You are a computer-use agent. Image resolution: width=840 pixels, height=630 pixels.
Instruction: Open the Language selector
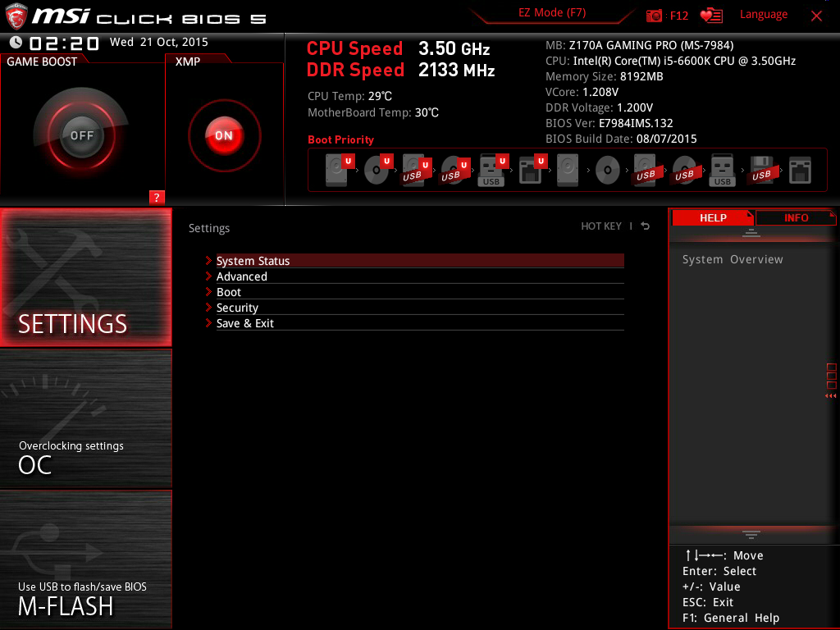click(x=764, y=15)
